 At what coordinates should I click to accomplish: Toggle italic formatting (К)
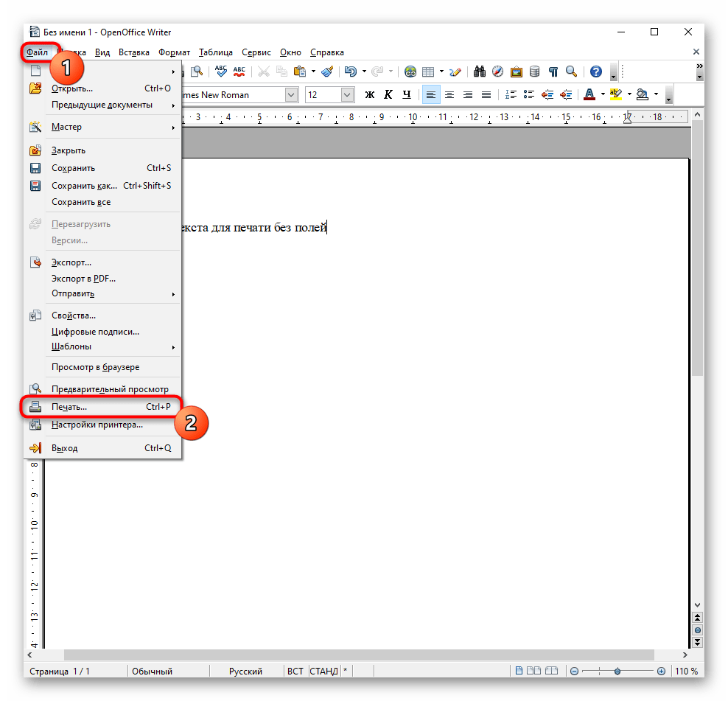[388, 94]
